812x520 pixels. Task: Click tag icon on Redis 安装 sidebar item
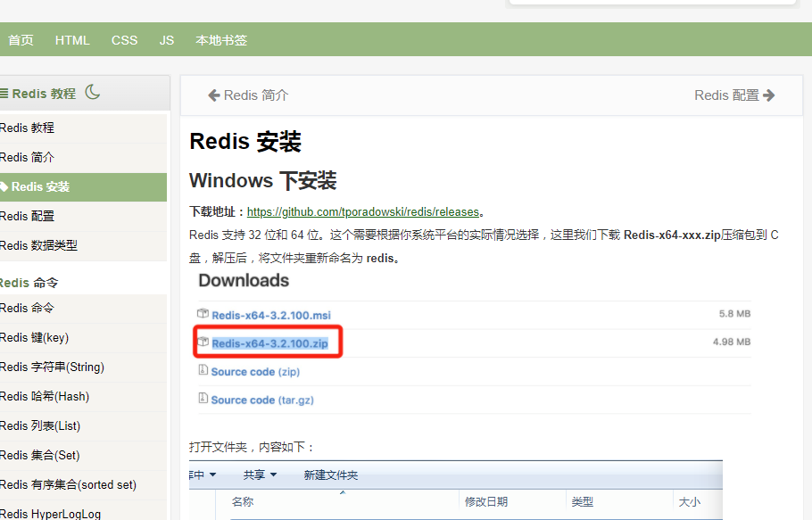tap(4, 186)
